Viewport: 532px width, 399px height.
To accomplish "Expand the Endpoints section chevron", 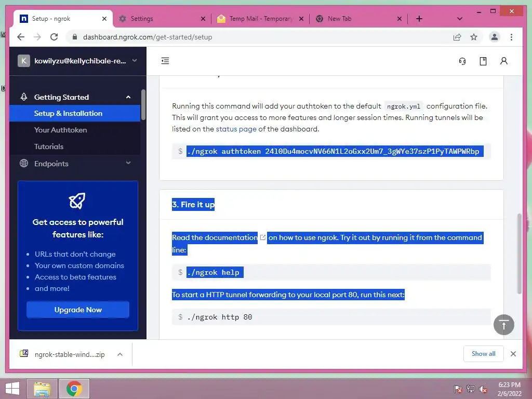I will pos(128,163).
